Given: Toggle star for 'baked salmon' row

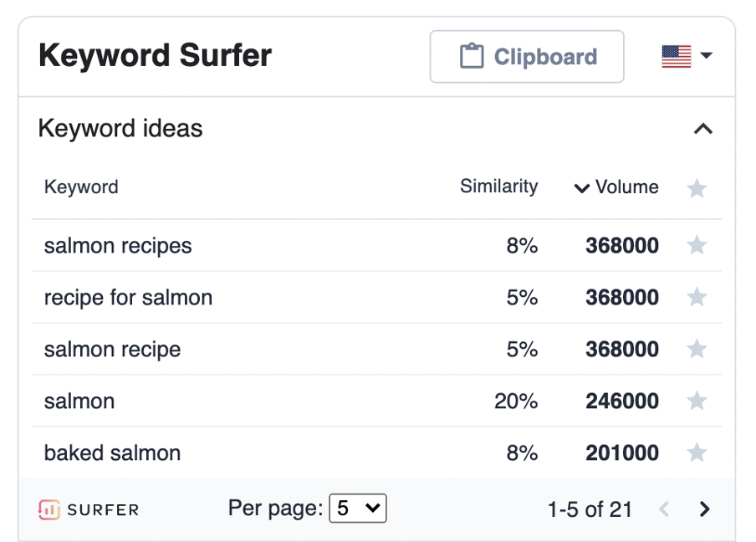Looking at the screenshot, I should click(697, 453).
